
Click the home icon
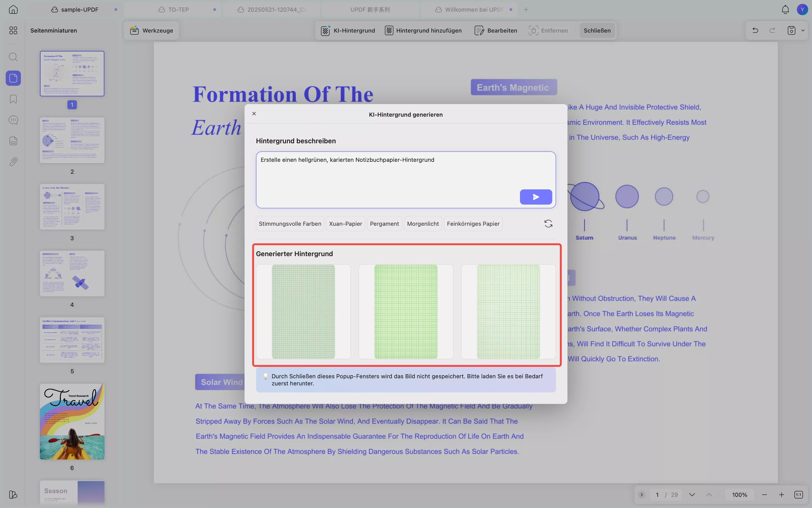pyautogui.click(x=13, y=10)
